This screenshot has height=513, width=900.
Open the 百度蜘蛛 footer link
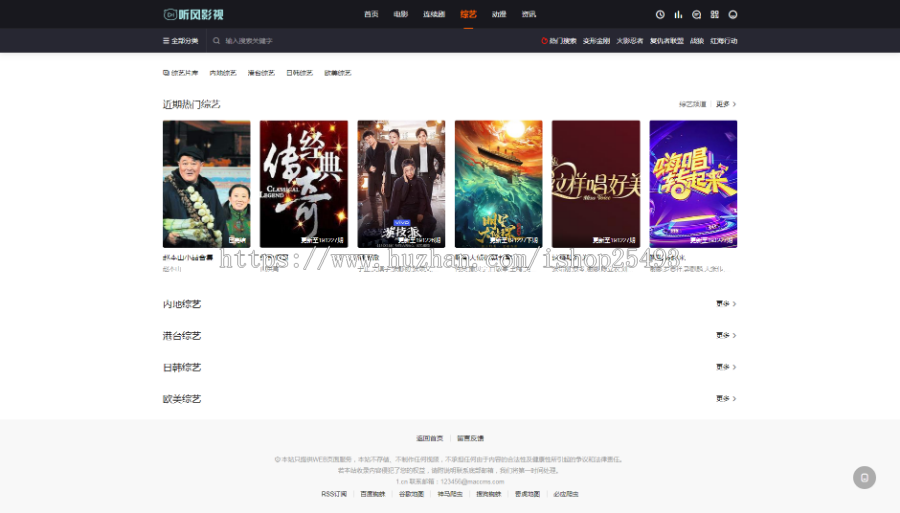373,493
